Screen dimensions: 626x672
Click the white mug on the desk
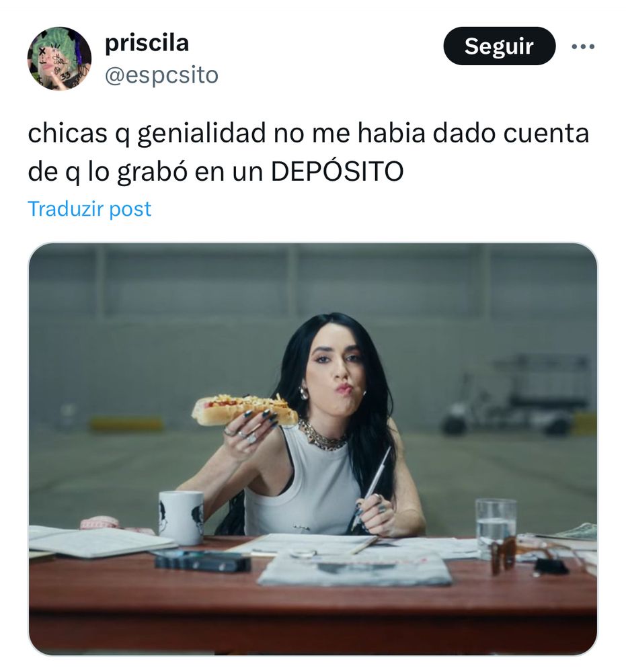[181, 517]
